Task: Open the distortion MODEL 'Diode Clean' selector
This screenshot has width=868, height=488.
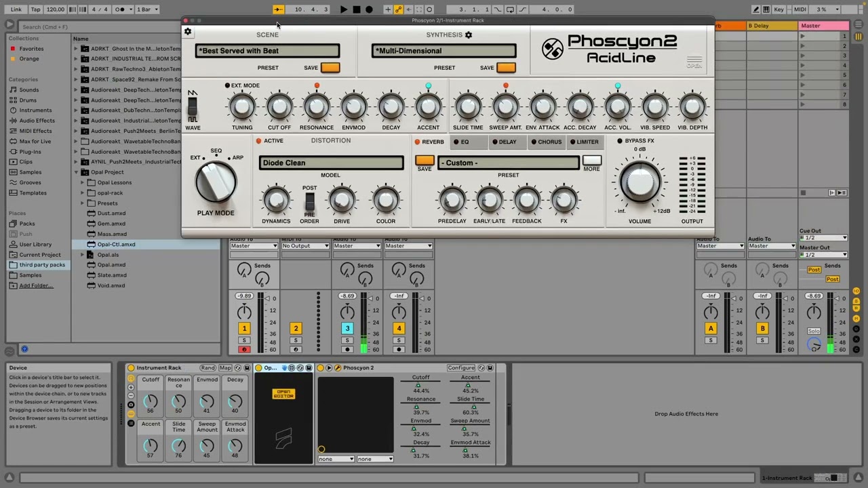Action: point(331,163)
